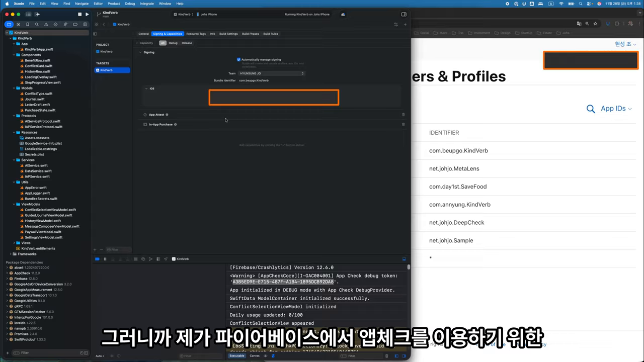This screenshot has height=362, width=644.
Task: Open the Team HYUNSUNG JO dropdown
Action: click(x=272, y=73)
